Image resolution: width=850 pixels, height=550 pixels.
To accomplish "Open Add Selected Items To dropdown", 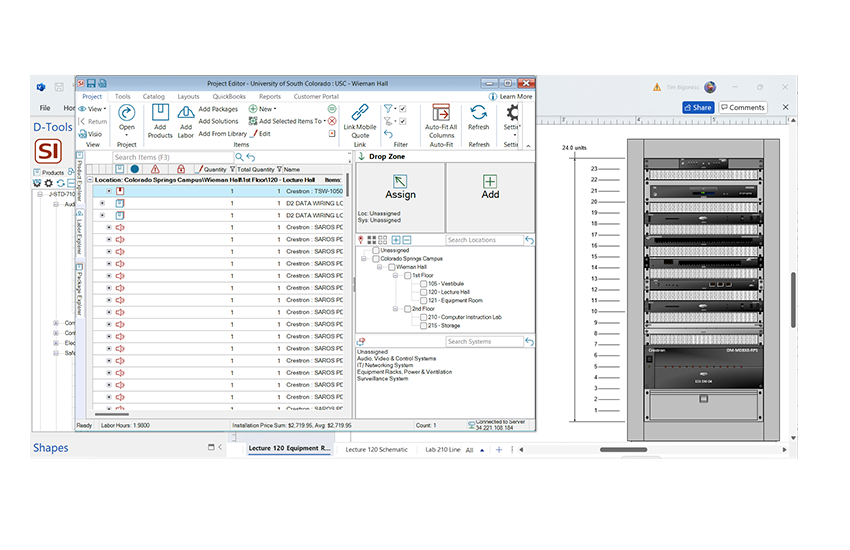I will (x=288, y=121).
